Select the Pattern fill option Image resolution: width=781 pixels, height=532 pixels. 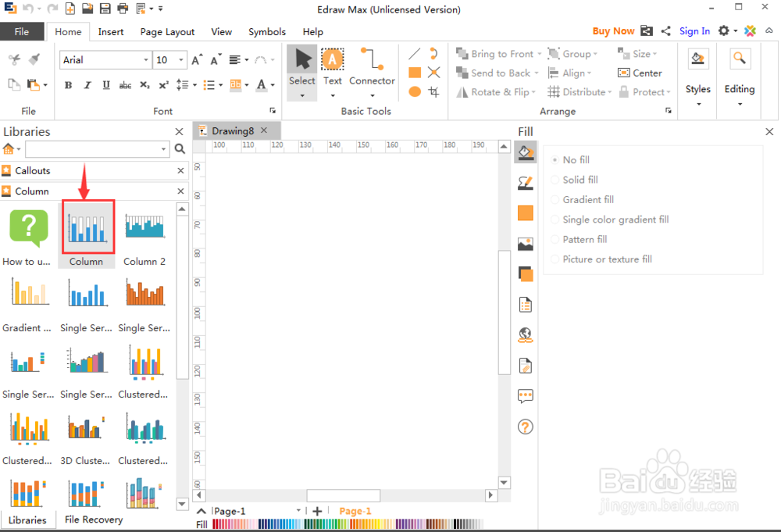click(x=579, y=240)
